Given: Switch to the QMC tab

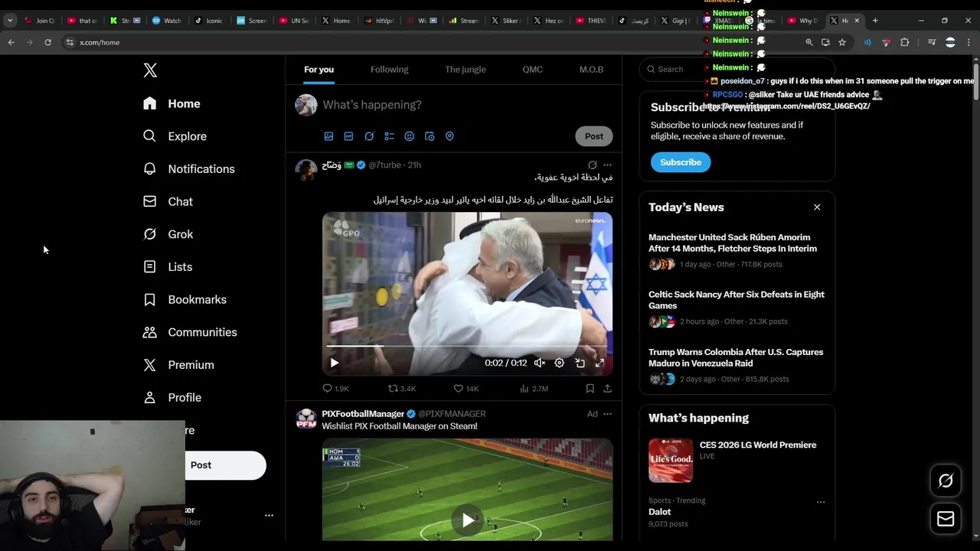Looking at the screenshot, I should pyautogui.click(x=533, y=70).
